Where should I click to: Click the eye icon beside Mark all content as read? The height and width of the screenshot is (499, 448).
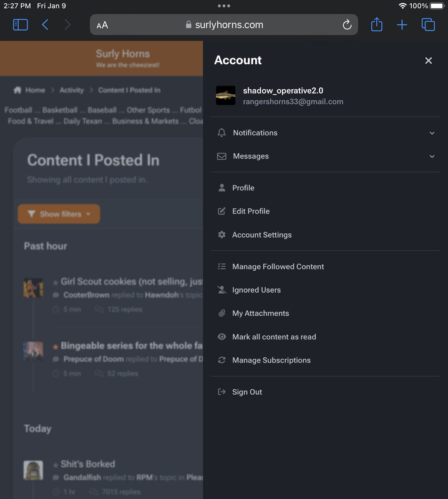coord(222,337)
